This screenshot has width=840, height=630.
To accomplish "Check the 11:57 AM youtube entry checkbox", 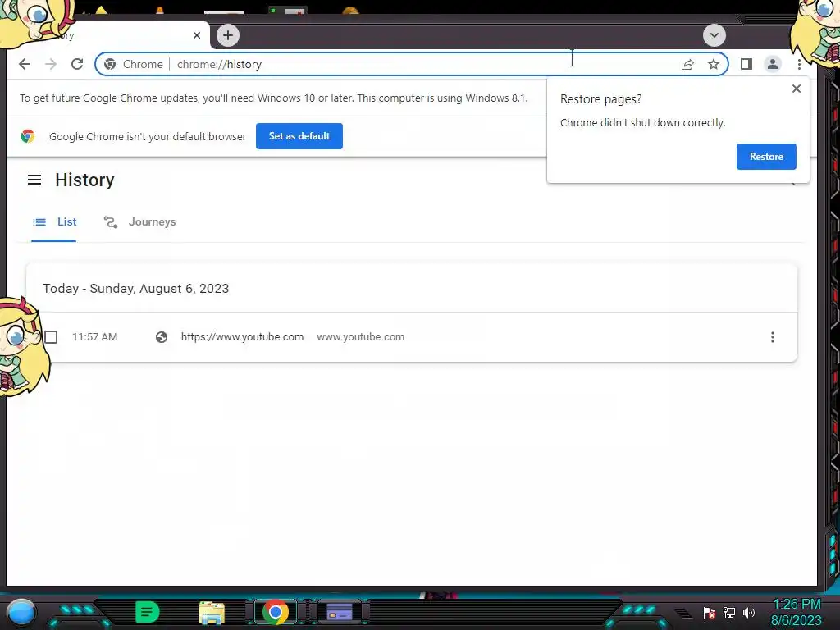I will (51, 337).
